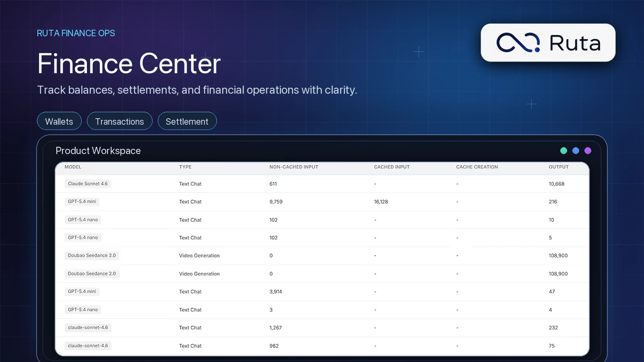The height and width of the screenshot is (362, 644).
Task: Click the purple dot in Product Workspace header
Action: pyautogui.click(x=588, y=150)
